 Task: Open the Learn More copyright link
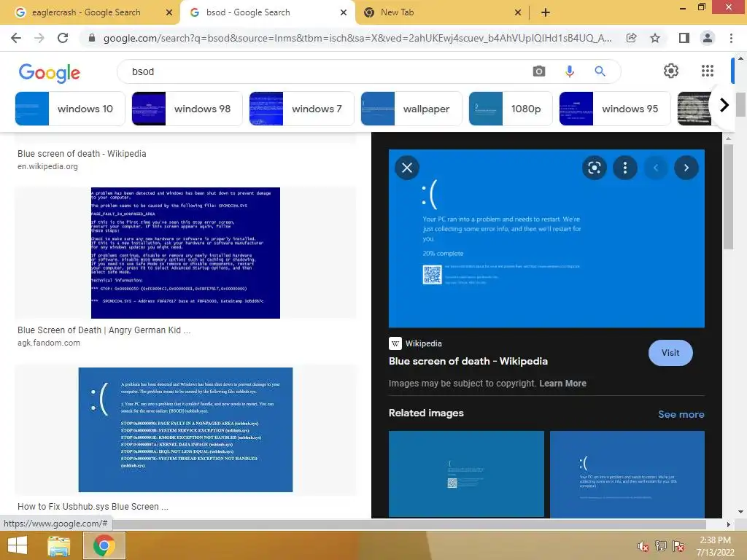pyautogui.click(x=562, y=384)
